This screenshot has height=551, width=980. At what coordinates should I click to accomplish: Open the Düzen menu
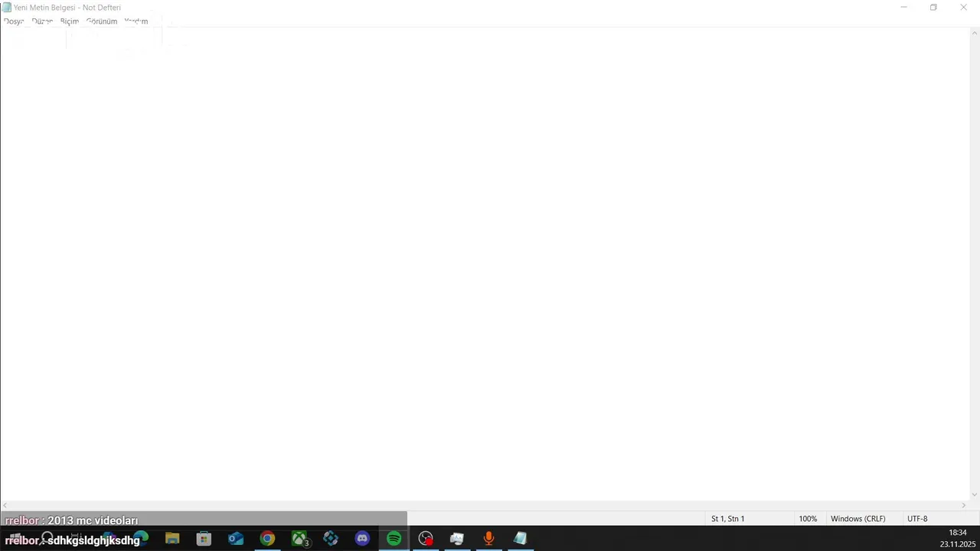coord(42,21)
